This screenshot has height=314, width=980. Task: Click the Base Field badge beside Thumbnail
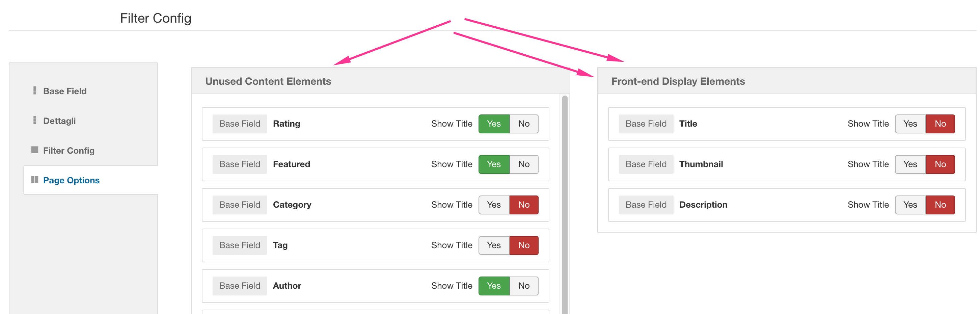click(x=646, y=164)
